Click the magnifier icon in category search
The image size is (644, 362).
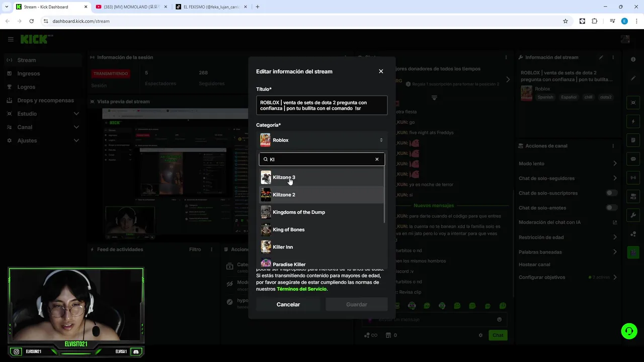(266, 159)
